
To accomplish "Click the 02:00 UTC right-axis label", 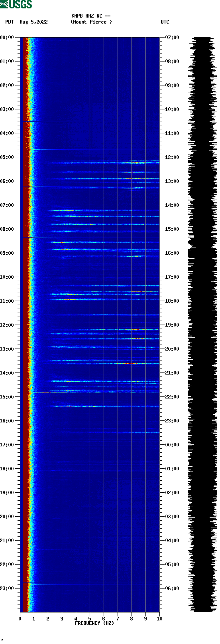I will 172,493.
